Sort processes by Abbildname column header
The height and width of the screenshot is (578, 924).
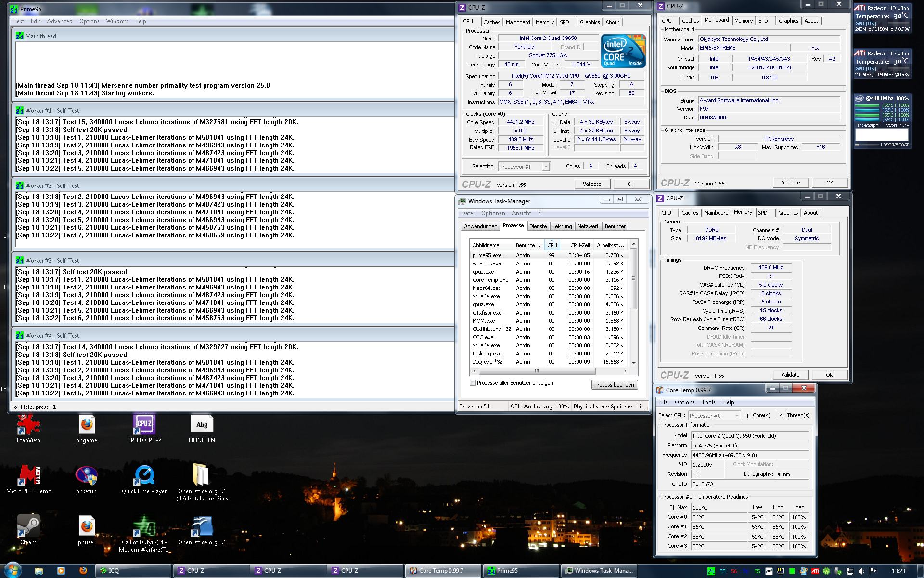coord(491,245)
